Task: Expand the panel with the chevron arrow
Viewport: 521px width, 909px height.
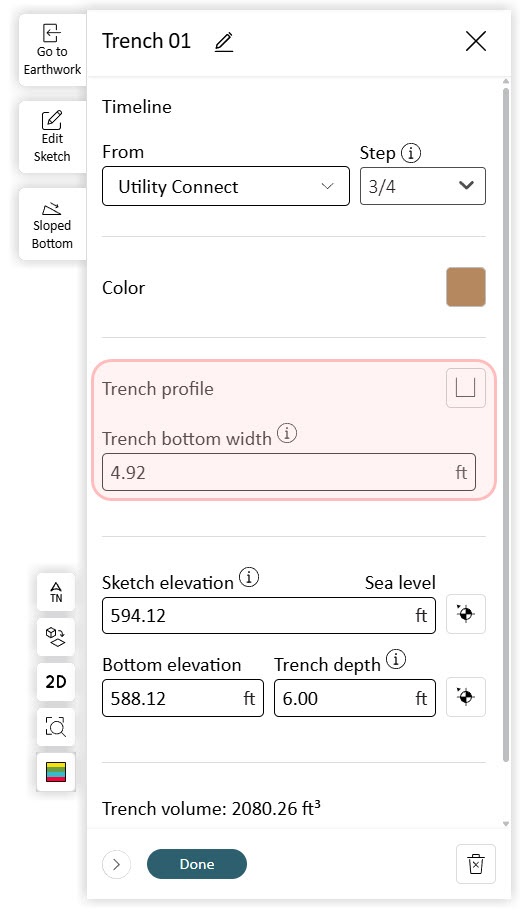Action: (116, 864)
